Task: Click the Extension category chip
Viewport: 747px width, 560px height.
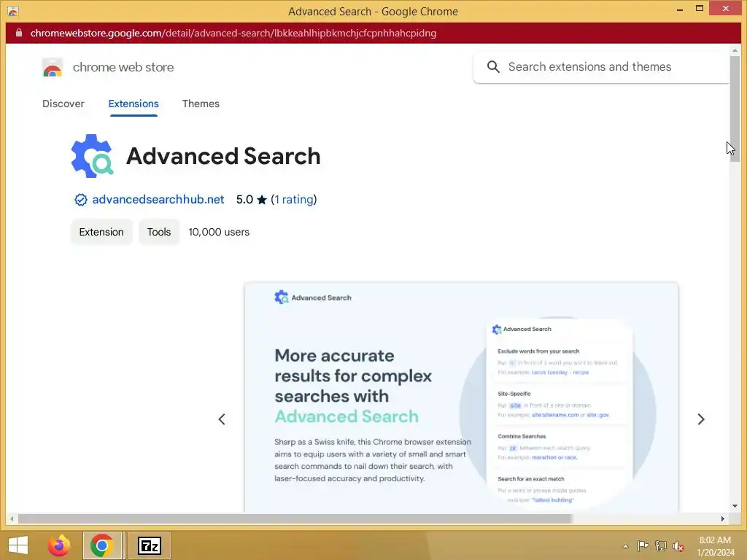Action: coord(101,232)
